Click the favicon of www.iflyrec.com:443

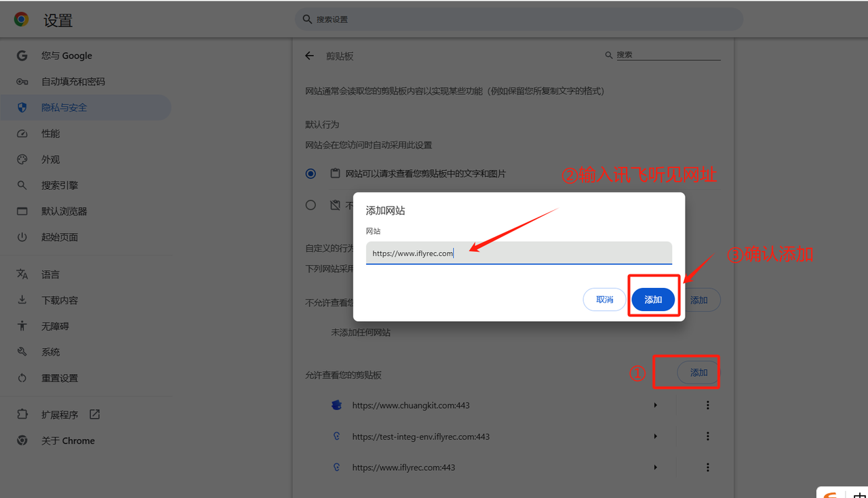pyautogui.click(x=336, y=468)
